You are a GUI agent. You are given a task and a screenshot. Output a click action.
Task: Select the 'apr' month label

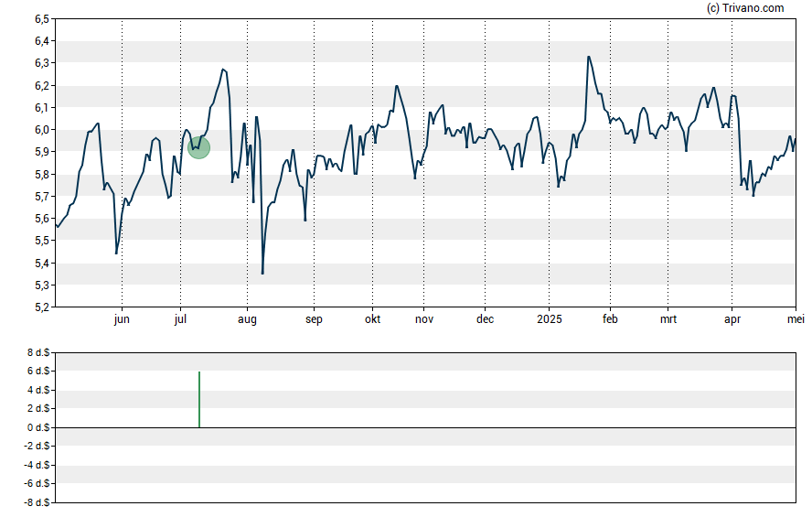732,319
